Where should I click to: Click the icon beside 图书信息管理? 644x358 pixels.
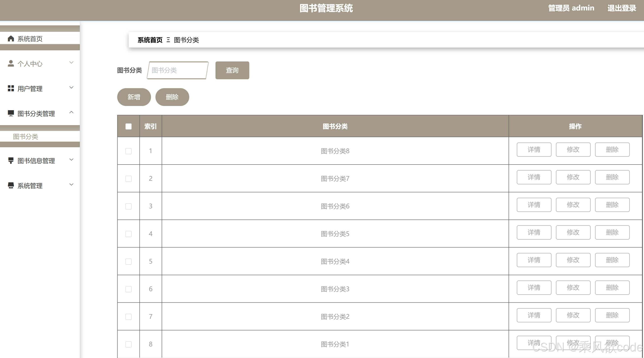click(x=11, y=161)
